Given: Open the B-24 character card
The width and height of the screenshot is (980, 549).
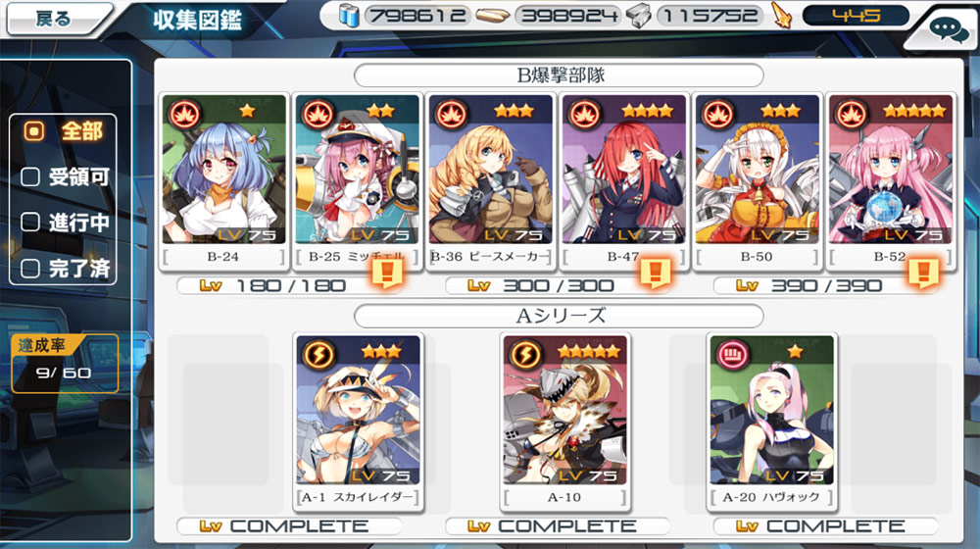Looking at the screenshot, I should pos(223,181).
